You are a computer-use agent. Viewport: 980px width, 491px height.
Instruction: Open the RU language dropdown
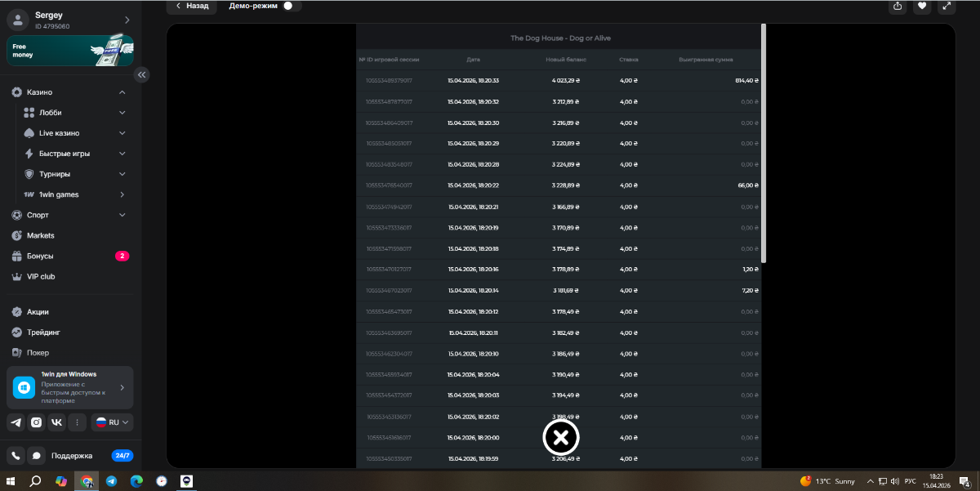point(112,422)
